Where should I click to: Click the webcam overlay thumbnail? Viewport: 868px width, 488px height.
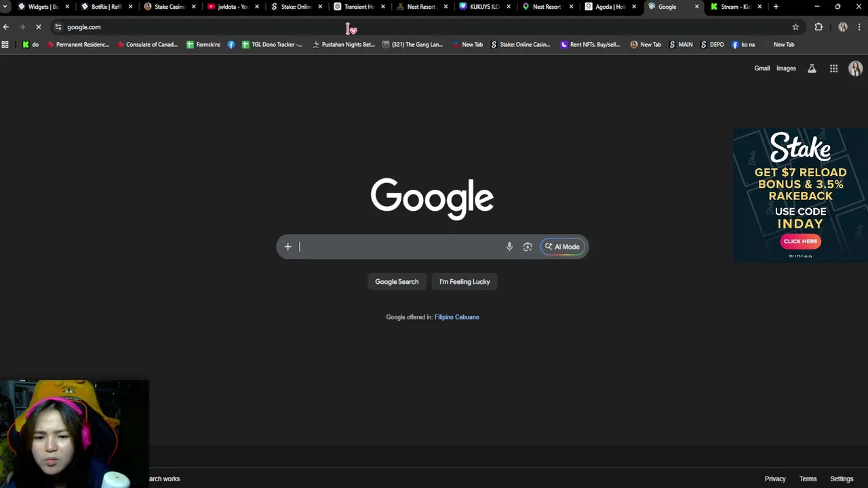(x=75, y=434)
